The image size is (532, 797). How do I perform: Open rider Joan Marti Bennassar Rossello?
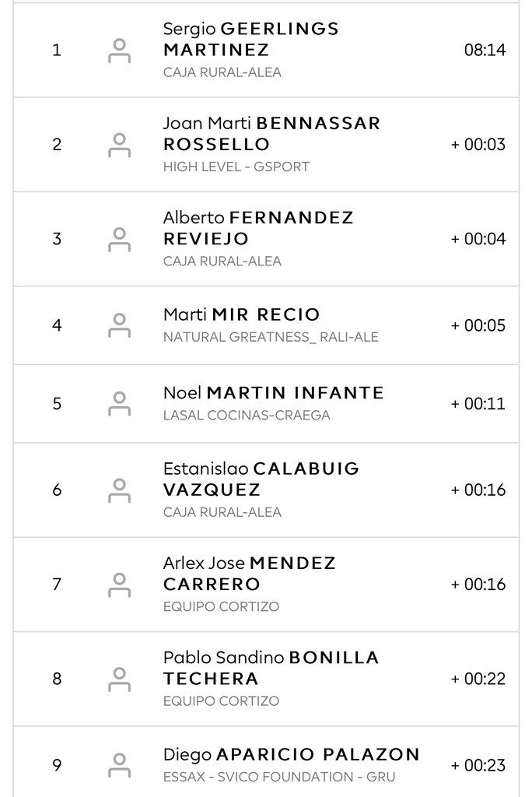click(x=271, y=134)
